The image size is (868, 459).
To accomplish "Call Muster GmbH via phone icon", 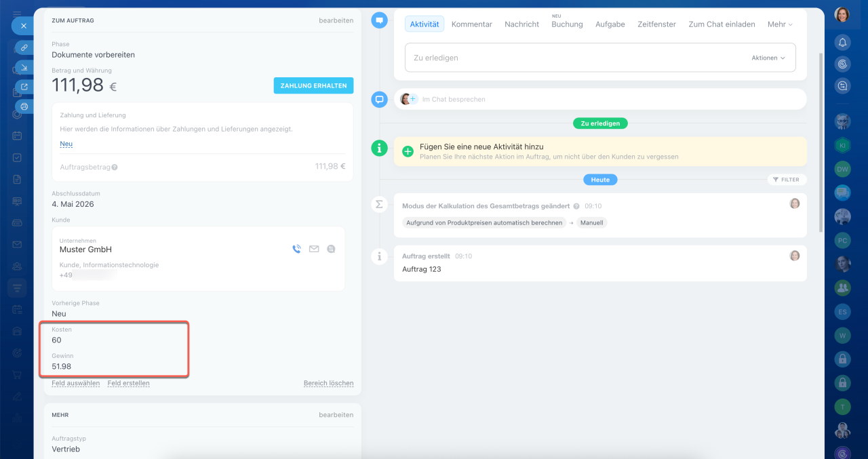I will coord(296,249).
